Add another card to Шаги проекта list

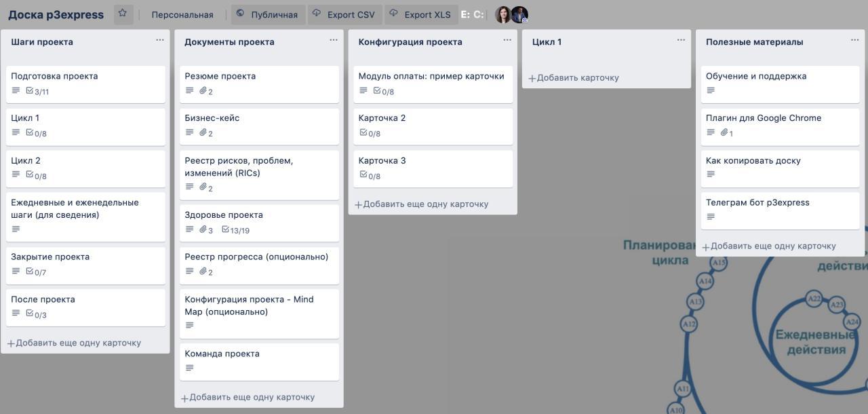point(75,343)
